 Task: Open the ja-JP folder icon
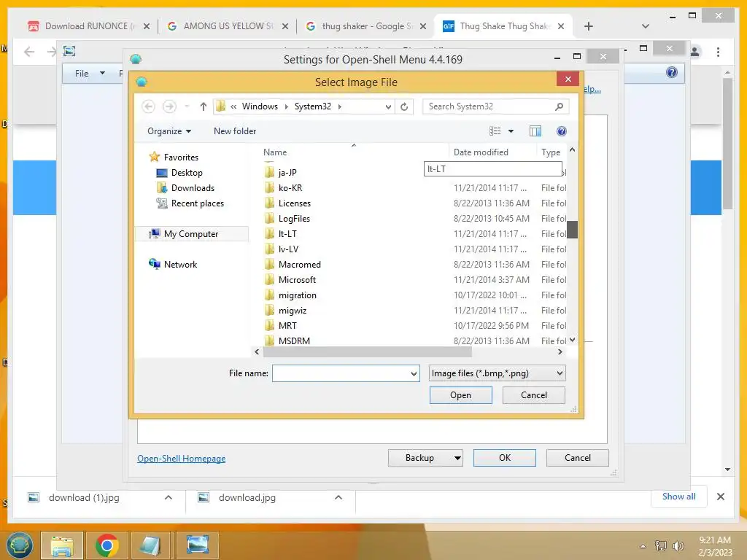[x=270, y=172]
